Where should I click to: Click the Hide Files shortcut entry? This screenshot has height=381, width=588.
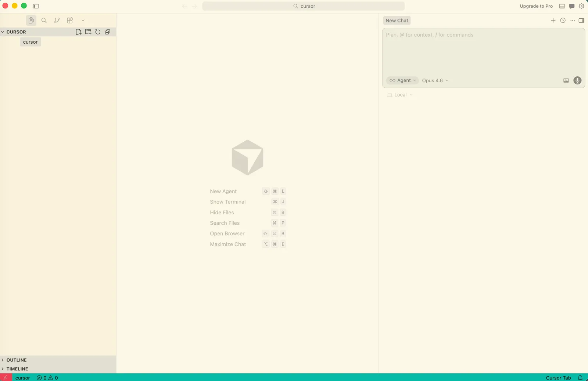(x=248, y=213)
